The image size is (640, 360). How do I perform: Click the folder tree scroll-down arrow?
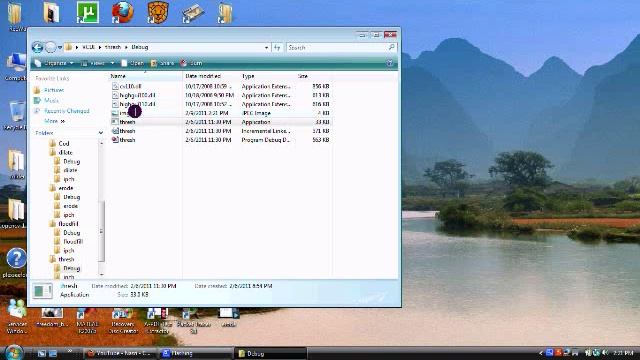(101, 274)
